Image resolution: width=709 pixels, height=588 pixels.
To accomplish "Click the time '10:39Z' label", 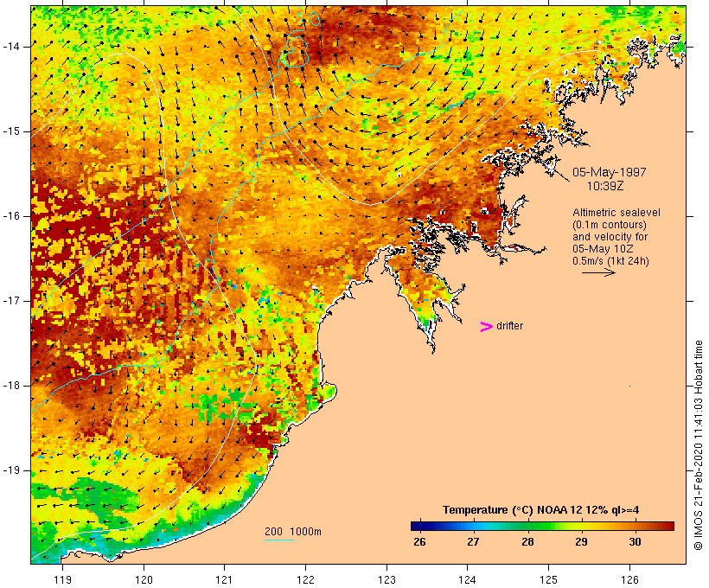I will point(605,186).
